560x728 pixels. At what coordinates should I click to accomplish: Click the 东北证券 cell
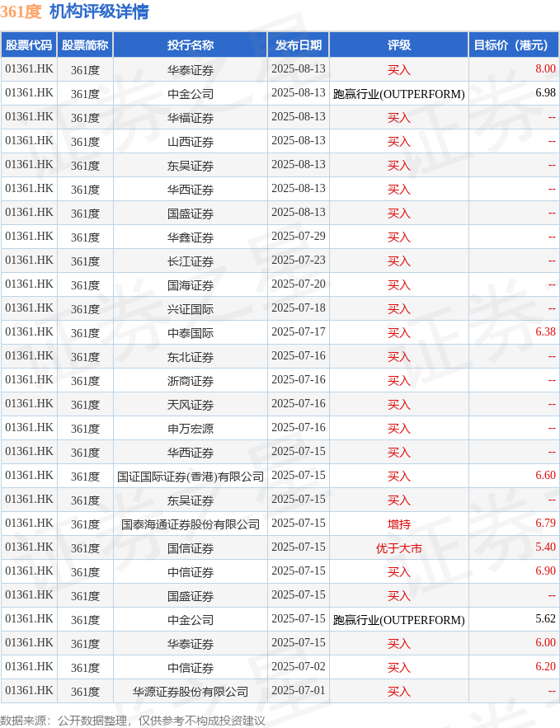click(x=191, y=357)
